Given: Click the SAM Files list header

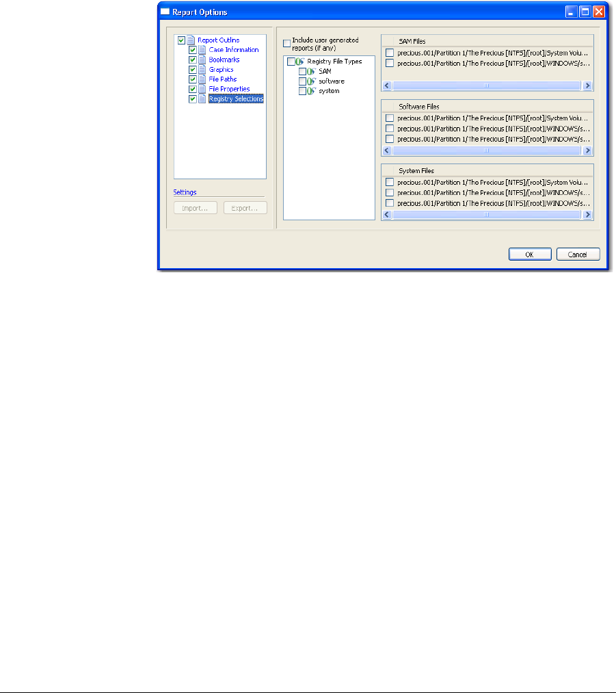Looking at the screenshot, I should [x=487, y=41].
